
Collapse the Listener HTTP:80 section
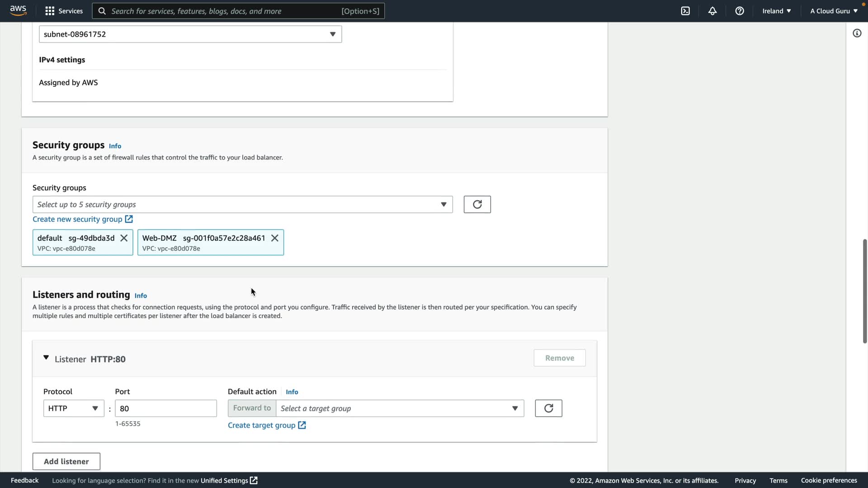[46, 358]
